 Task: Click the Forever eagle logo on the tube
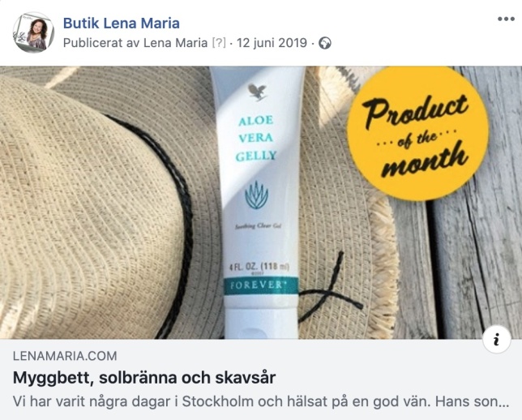point(257,92)
